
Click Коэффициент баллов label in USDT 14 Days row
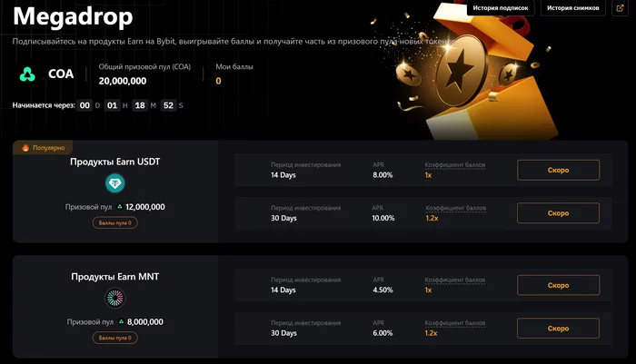(454, 165)
